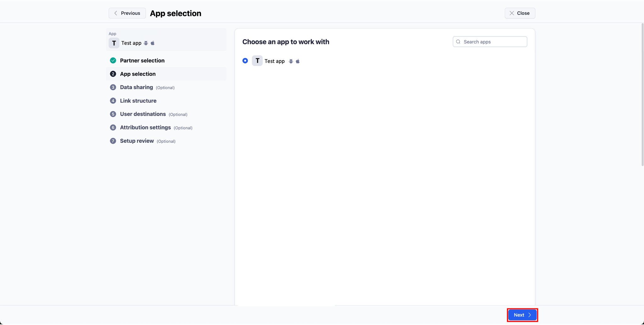The width and height of the screenshot is (644, 325).
Task: Click the "App selection" page title
Action: 175,13
